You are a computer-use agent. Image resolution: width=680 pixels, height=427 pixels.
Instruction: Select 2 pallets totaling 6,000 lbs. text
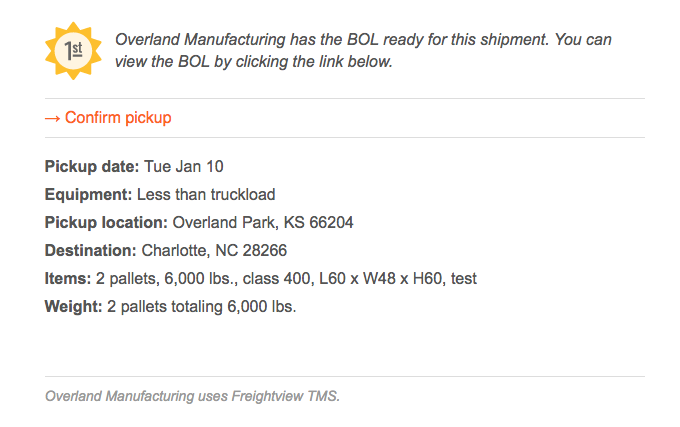click(x=202, y=306)
